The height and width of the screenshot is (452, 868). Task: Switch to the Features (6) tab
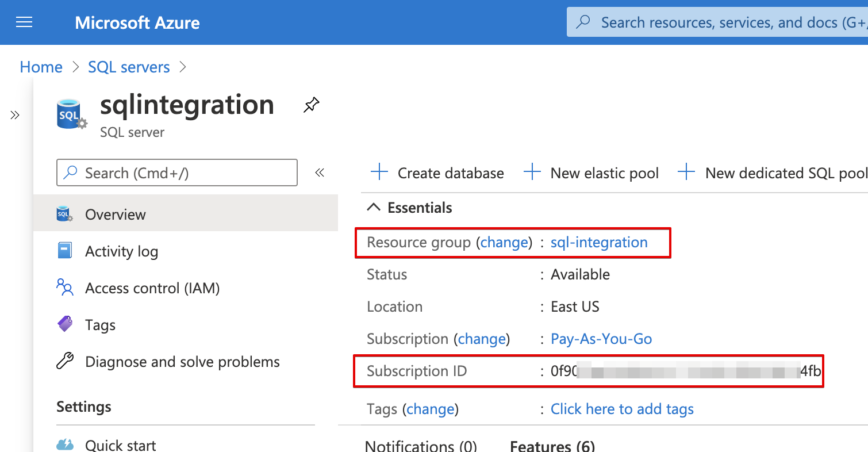coord(552,446)
